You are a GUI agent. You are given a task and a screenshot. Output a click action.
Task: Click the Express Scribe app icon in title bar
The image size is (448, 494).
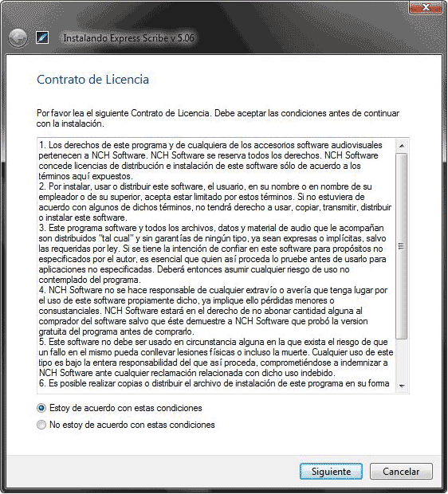42,37
